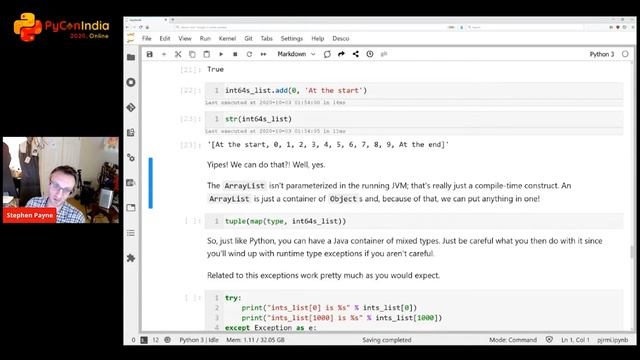Viewport: 640px width, 360px height.
Task: Click the try: exception code cell
Action: click(x=414, y=311)
